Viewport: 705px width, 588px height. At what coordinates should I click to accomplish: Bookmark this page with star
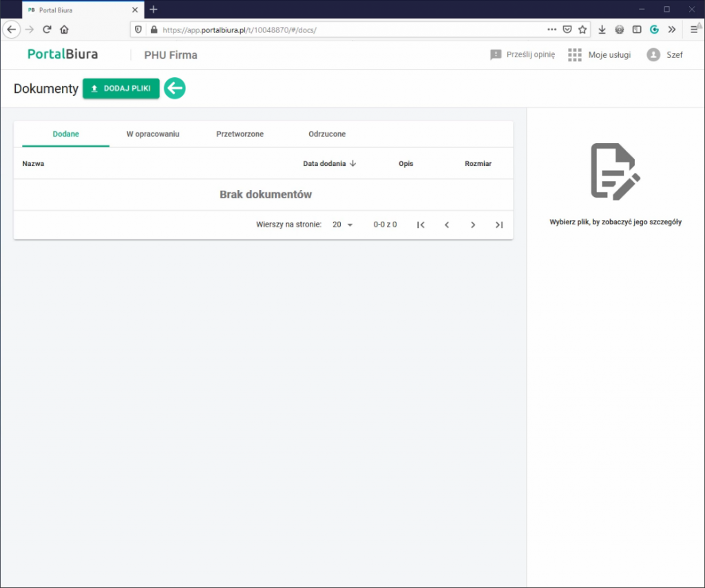582,30
